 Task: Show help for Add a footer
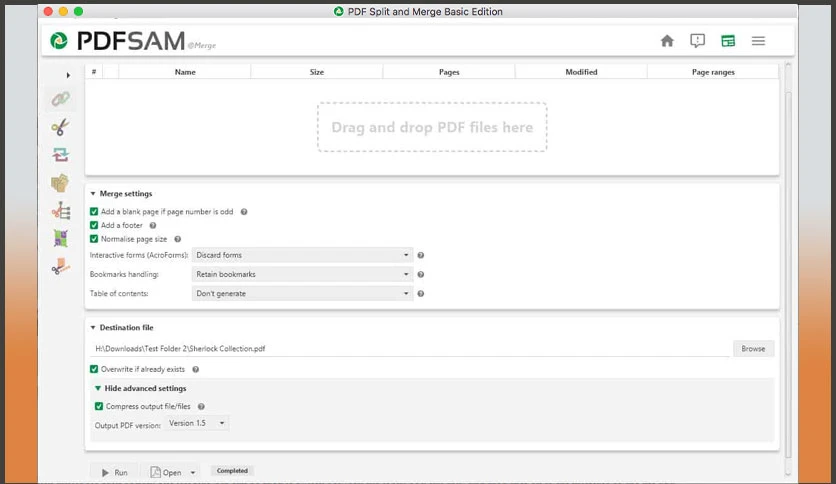point(152,225)
